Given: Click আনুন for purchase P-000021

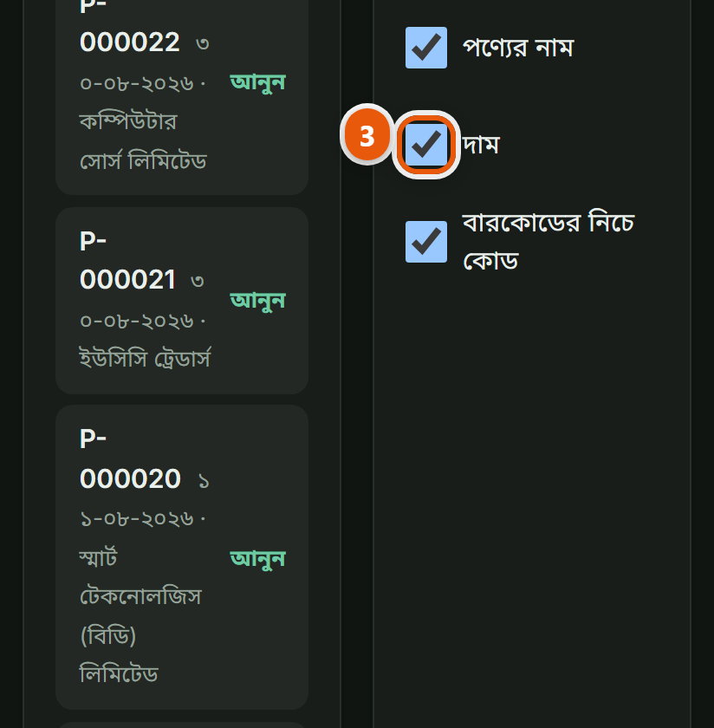Looking at the screenshot, I should click(x=257, y=301).
